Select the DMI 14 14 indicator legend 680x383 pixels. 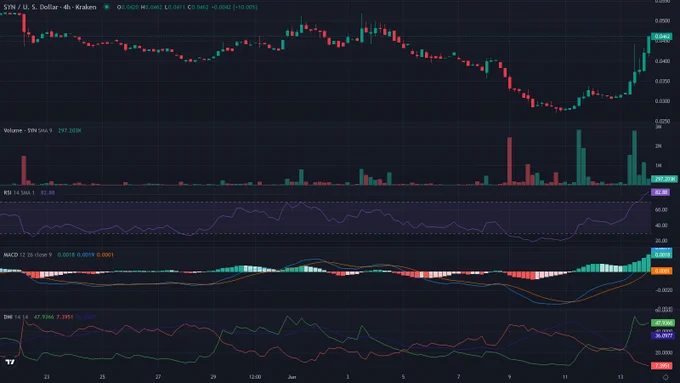pos(16,317)
